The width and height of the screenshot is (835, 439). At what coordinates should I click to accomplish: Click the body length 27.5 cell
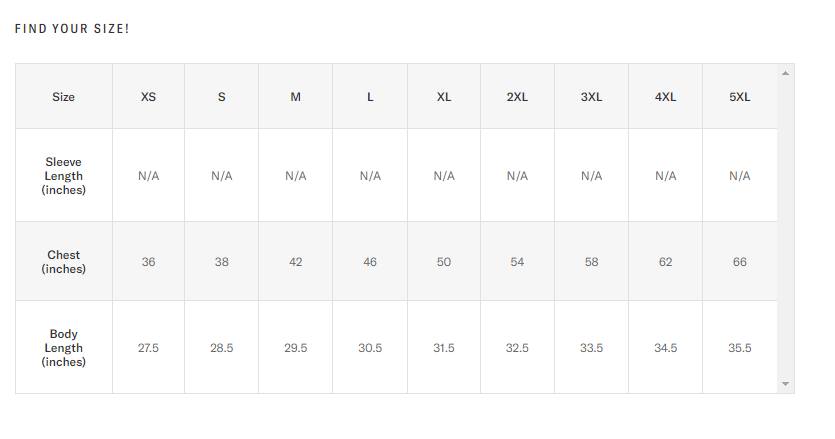coord(148,348)
